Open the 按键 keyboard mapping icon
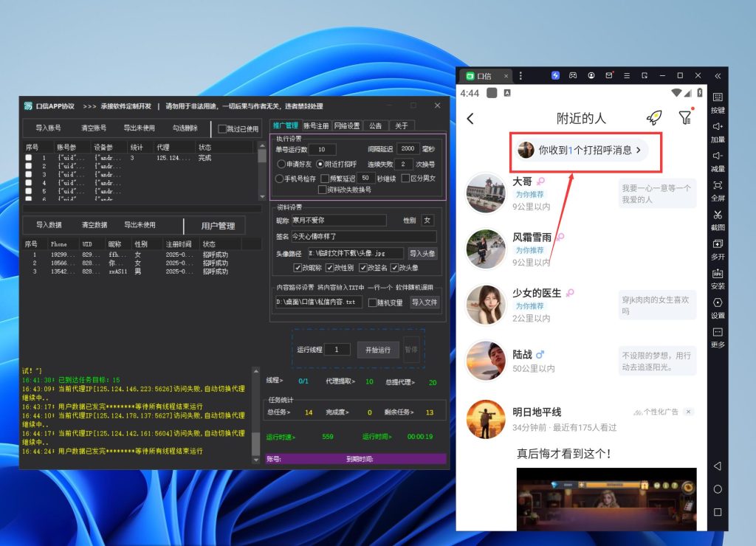The height and width of the screenshot is (546, 756). [x=717, y=97]
